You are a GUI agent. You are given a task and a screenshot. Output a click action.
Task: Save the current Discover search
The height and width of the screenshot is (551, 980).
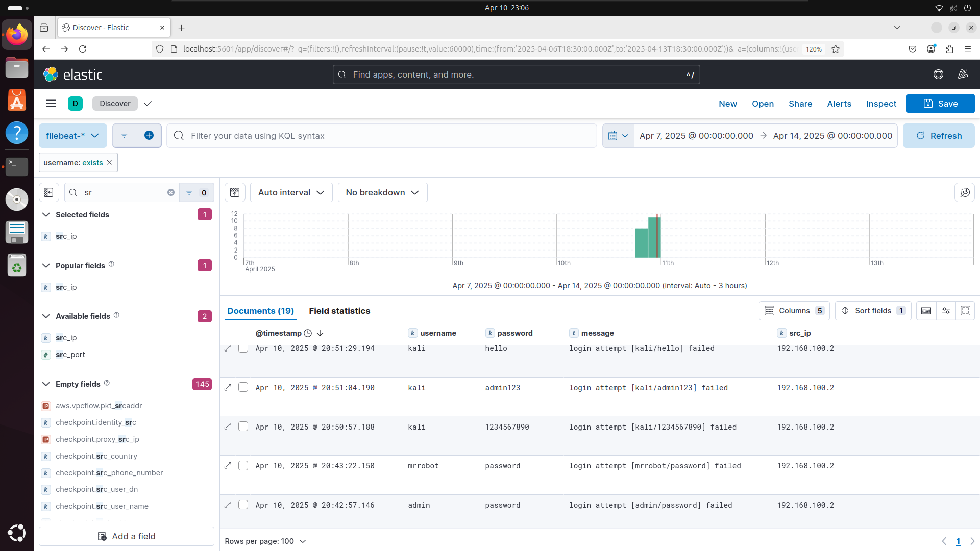click(940, 104)
